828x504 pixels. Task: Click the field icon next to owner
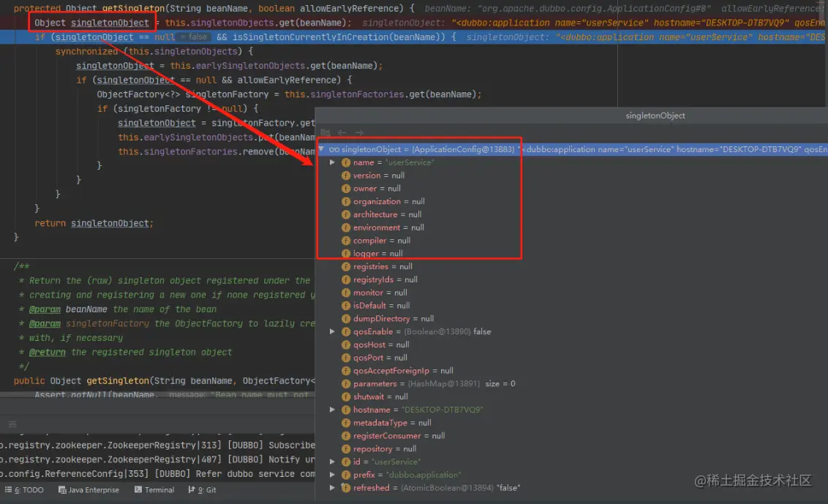tap(346, 189)
